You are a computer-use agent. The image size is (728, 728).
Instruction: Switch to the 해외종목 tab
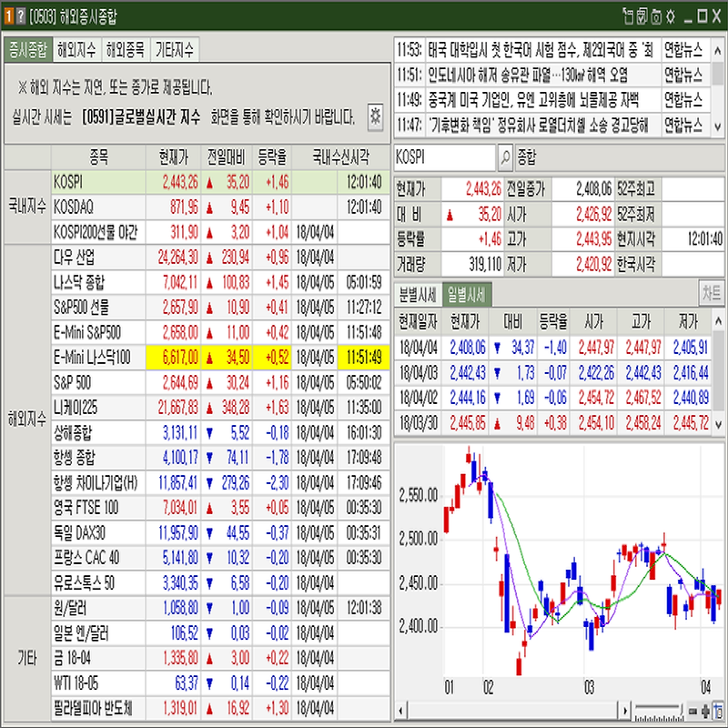pos(126,50)
